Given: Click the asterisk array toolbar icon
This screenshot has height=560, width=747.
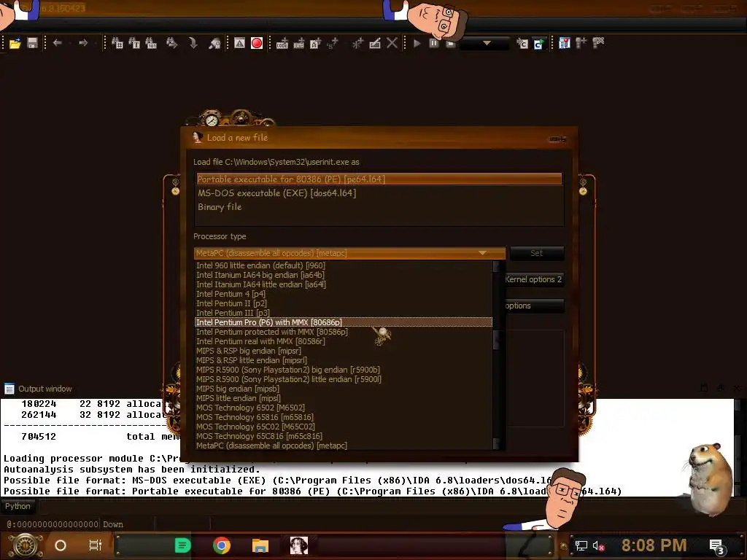Looking at the screenshot, I should click(357, 43).
